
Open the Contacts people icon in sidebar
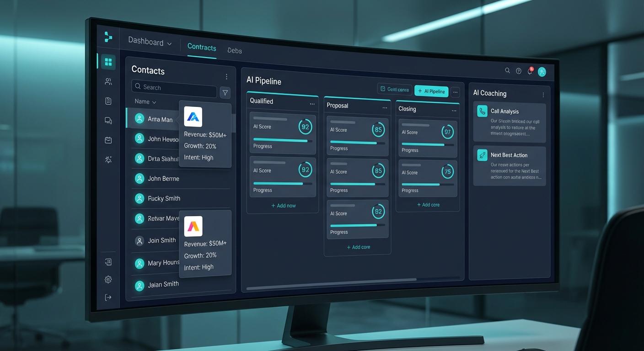(108, 81)
